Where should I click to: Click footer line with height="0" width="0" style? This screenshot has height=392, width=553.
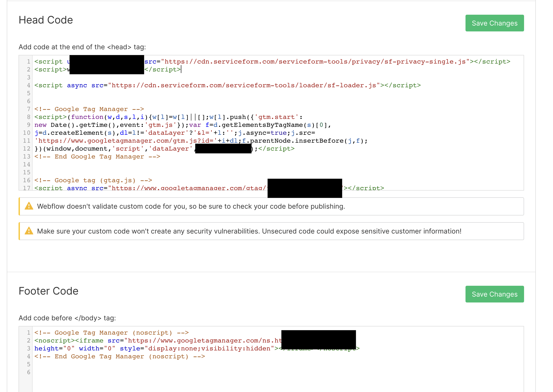tap(197, 348)
